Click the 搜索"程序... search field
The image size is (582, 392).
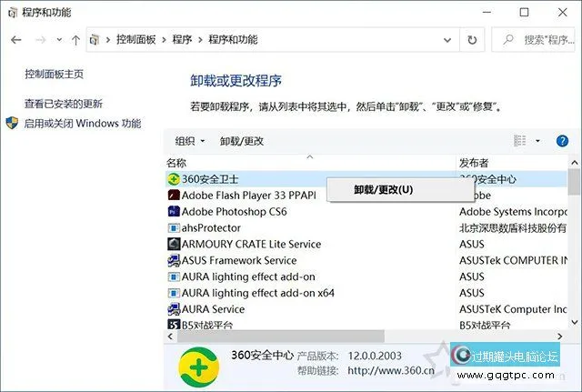point(533,39)
